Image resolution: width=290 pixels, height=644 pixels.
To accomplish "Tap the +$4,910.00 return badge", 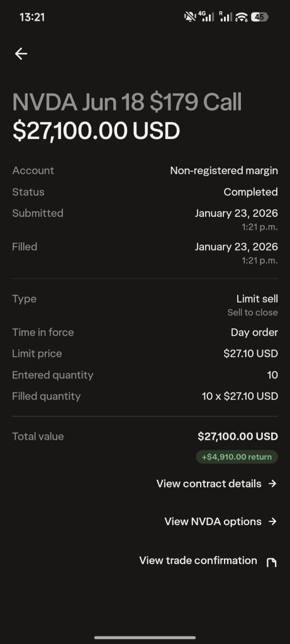I will point(237,457).
